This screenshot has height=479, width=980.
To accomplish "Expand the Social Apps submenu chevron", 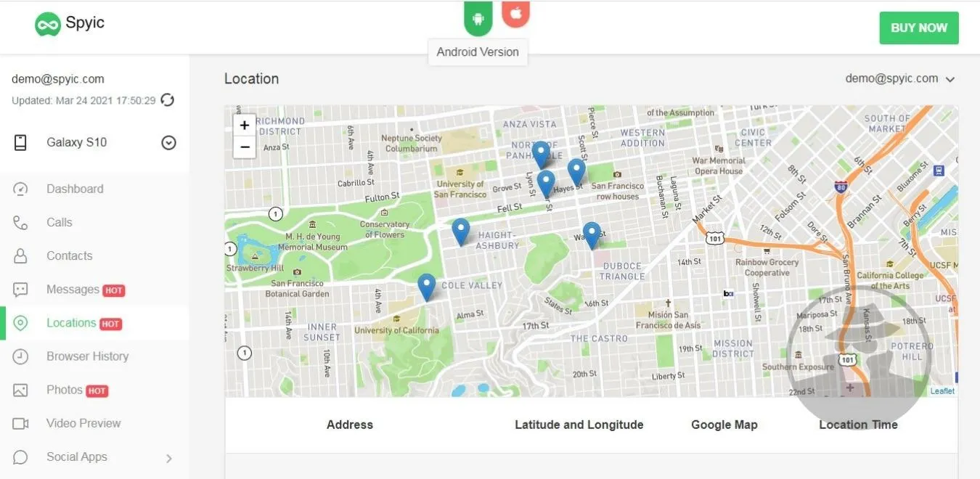I will (169, 458).
